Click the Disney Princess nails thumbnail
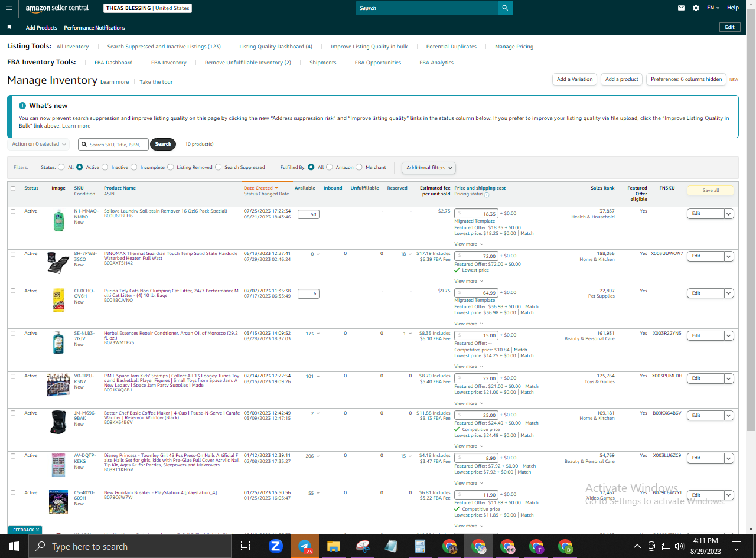This screenshot has width=756, height=558. [x=58, y=465]
